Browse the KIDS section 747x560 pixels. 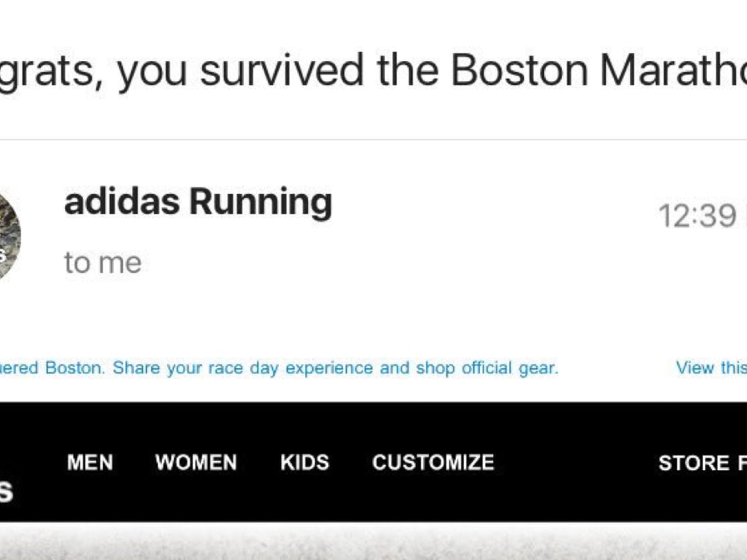(x=304, y=462)
